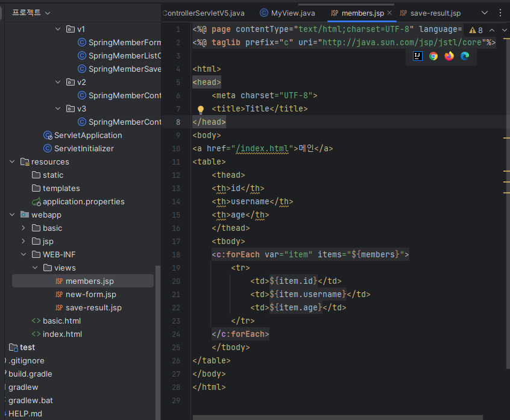Select members.jsp in project tree

83,281
